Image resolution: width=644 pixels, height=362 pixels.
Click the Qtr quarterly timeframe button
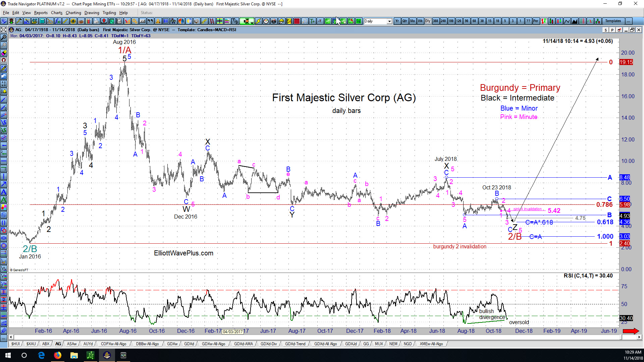[405, 21]
